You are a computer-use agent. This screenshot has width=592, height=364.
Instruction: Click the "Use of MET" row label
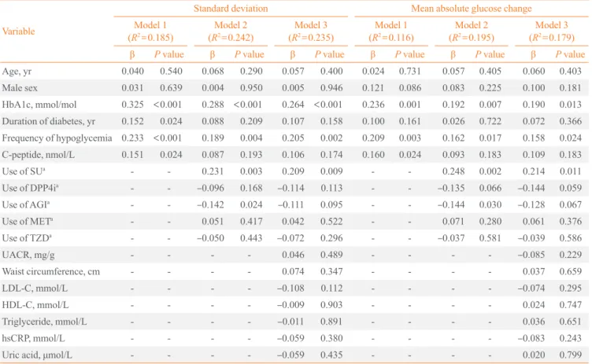click(28, 222)
